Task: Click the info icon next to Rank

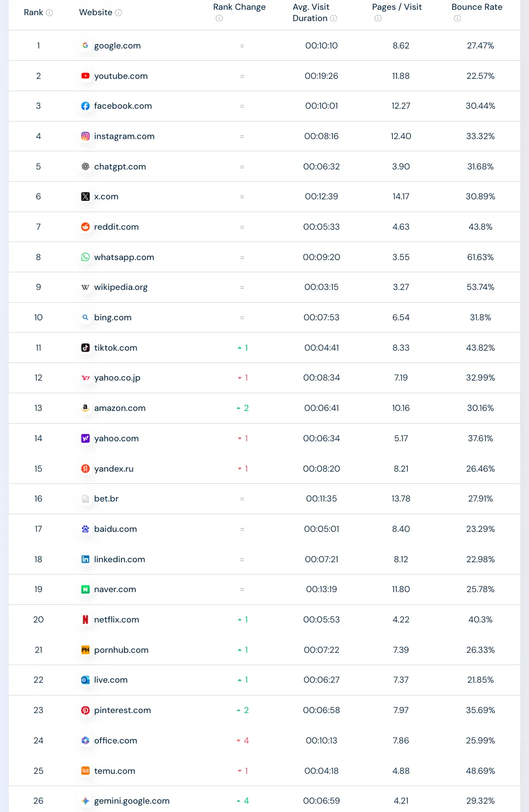Action: (49, 13)
